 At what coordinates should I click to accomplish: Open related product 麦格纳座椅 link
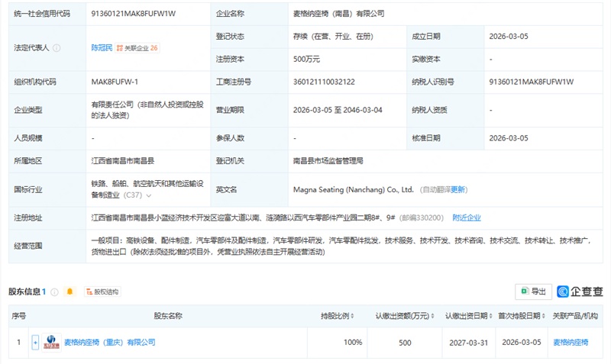571,343
